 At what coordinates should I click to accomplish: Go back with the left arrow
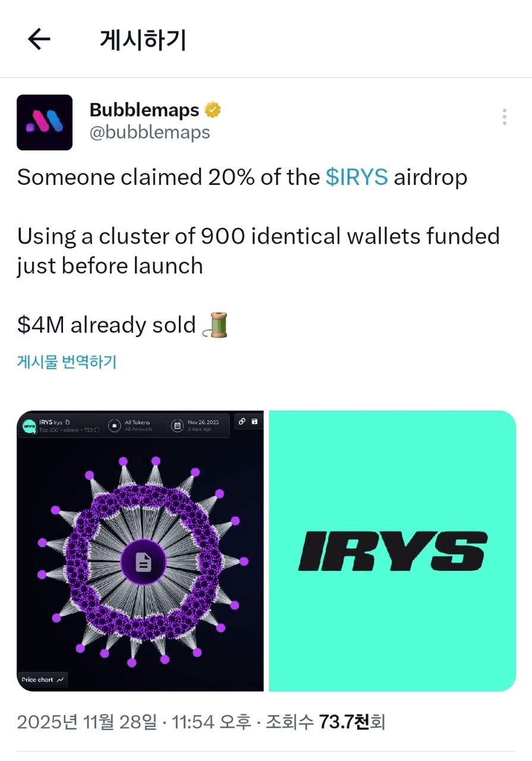[x=39, y=40]
